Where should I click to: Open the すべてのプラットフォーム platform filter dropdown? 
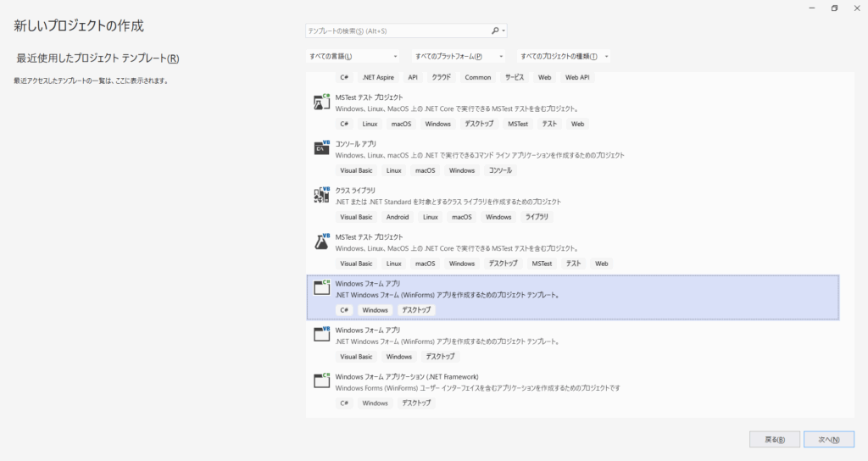459,57
